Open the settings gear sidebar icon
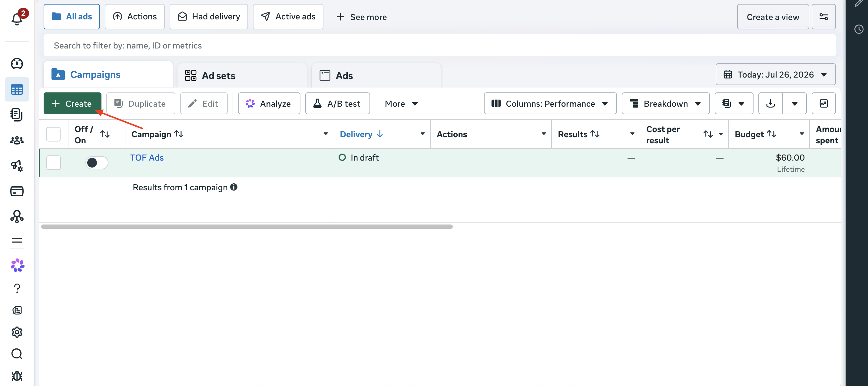The height and width of the screenshot is (386, 868). pyautogui.click(x=17, y=332)
